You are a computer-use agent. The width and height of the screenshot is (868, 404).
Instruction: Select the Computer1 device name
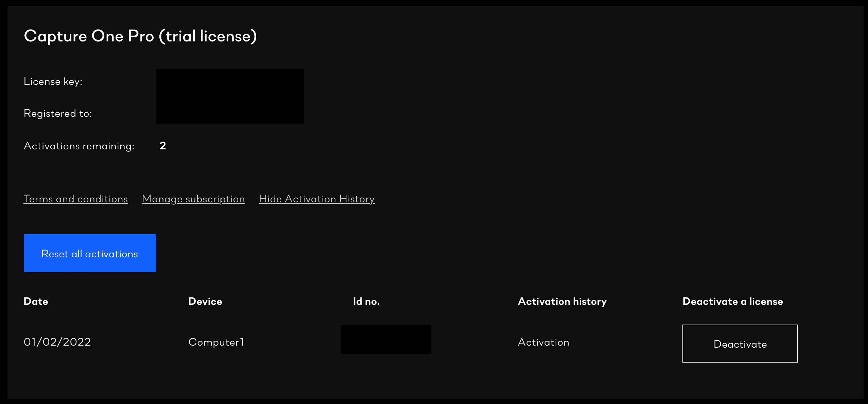coord(216,342)
